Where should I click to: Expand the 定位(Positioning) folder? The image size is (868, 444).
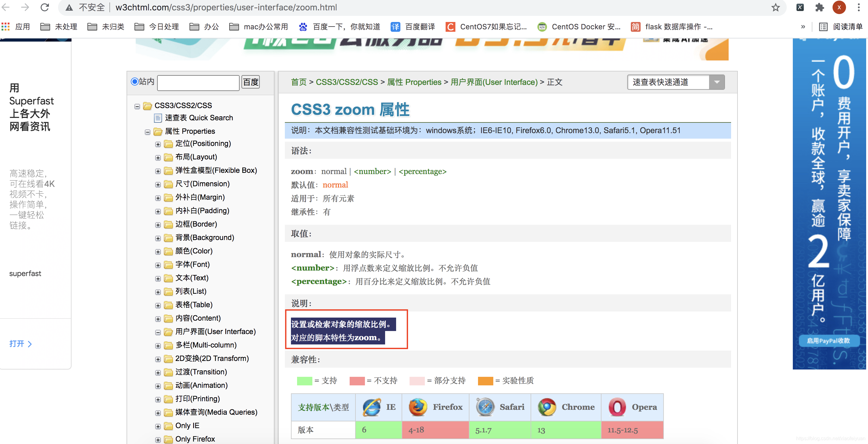158,144
